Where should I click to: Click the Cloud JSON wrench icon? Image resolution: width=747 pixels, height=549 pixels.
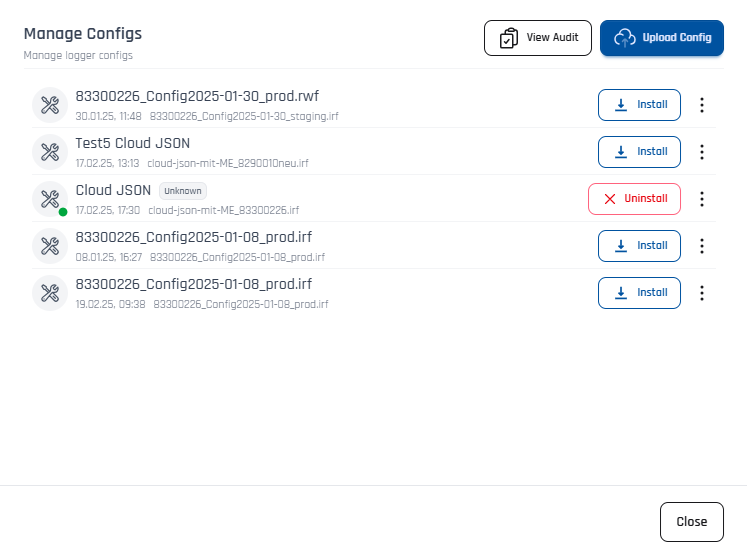(49, 198)
